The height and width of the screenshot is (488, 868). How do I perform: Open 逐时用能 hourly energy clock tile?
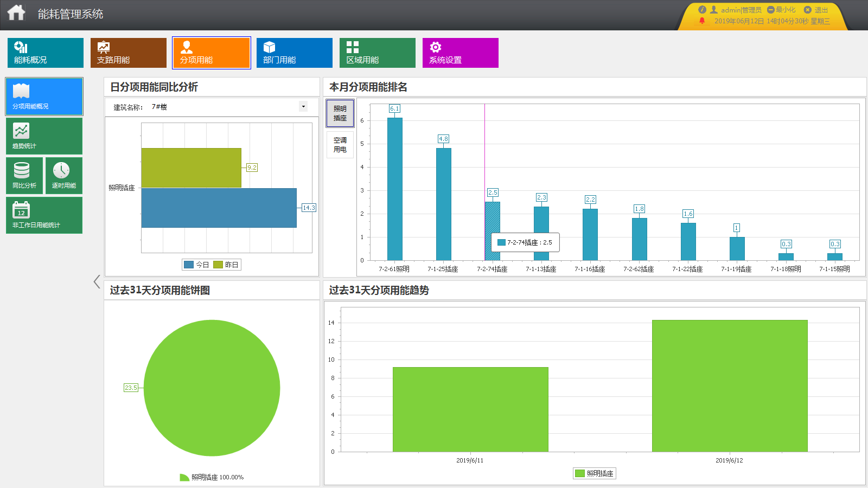[x=64, y=176]
